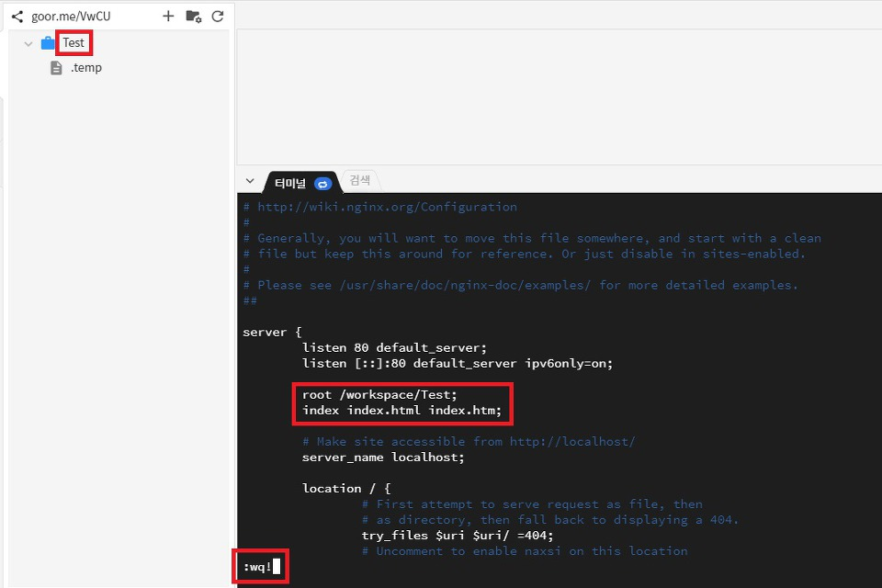Viewport: 882px width, 588px height.
Task: Select the Test project folder name
Action: point(73,43)
